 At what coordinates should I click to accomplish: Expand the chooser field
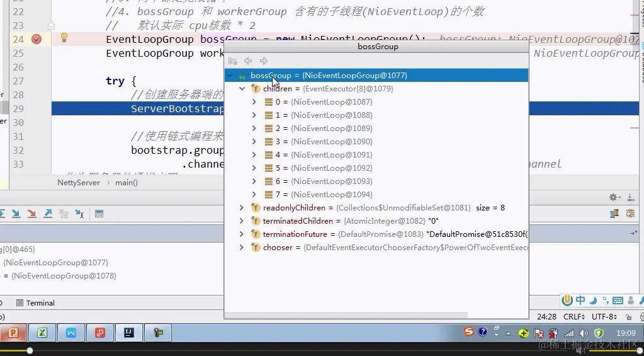click(242, 247)
